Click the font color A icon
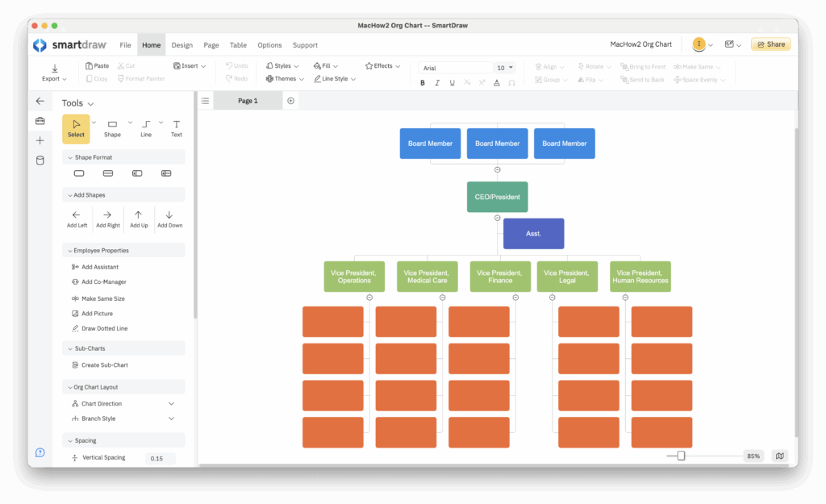 496,83
